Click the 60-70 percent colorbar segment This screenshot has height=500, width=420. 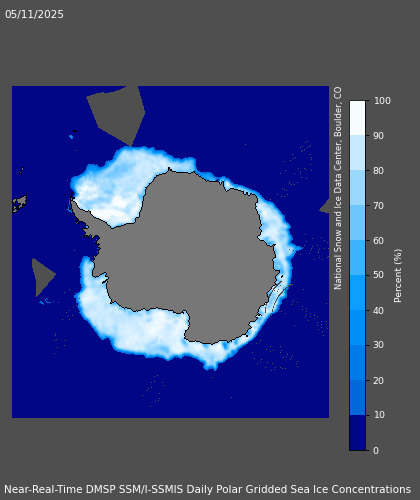pyautogui.click(x=358, y=223)
